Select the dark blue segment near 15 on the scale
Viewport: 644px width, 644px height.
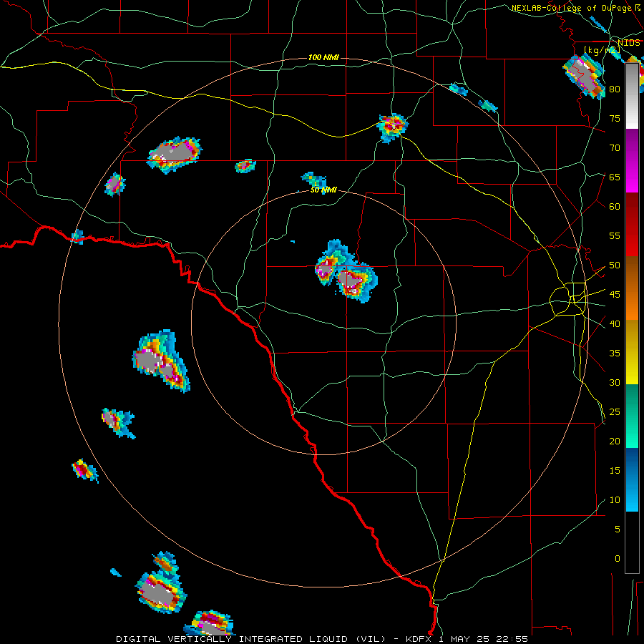632,464
